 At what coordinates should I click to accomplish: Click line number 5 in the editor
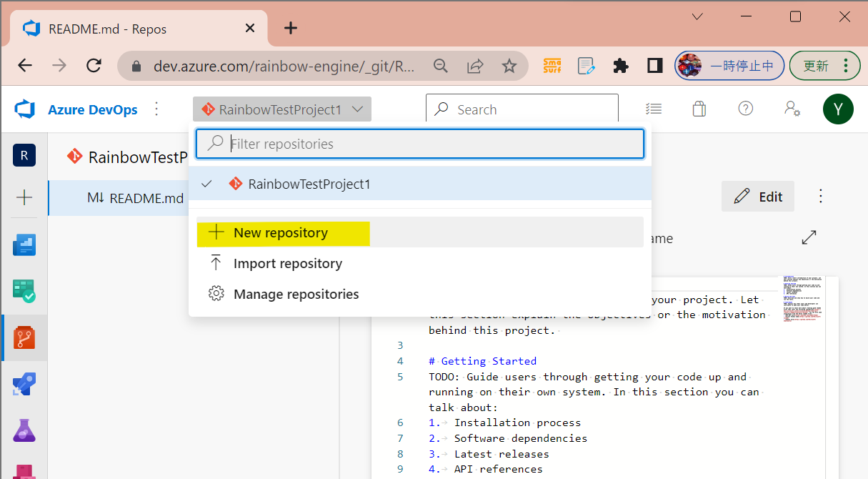tap(400, 377)
